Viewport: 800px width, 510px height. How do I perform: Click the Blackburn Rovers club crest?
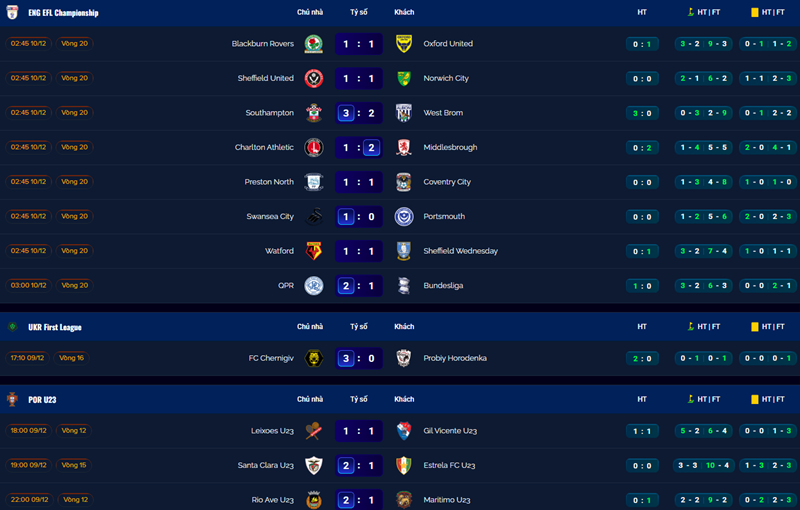[x=314, y=44]
